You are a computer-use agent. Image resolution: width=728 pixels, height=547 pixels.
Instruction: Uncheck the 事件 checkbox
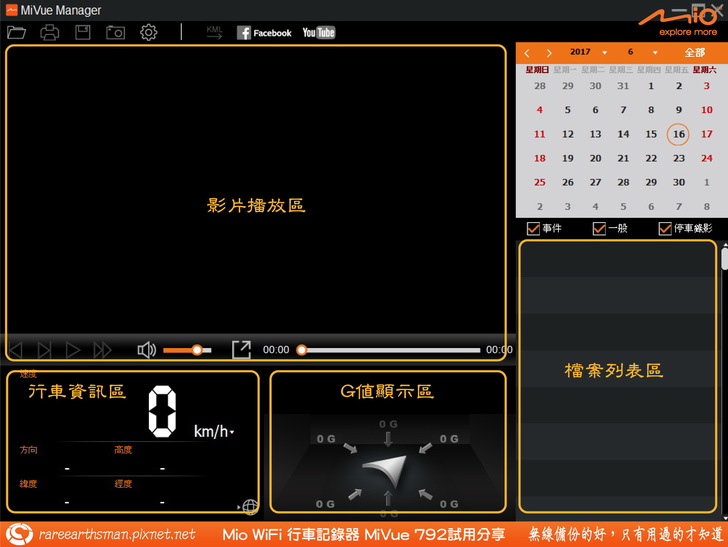pyautogui.click(x=533, y=229)
